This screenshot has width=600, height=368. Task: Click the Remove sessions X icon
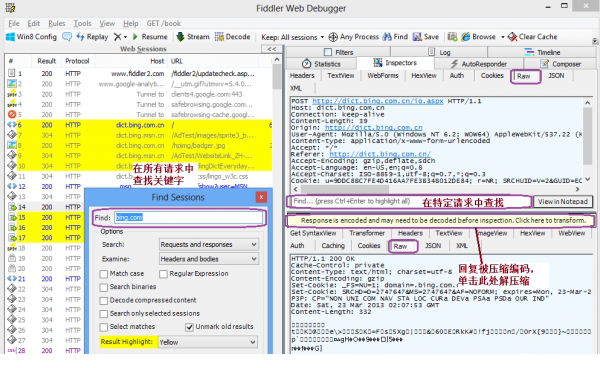117,37
